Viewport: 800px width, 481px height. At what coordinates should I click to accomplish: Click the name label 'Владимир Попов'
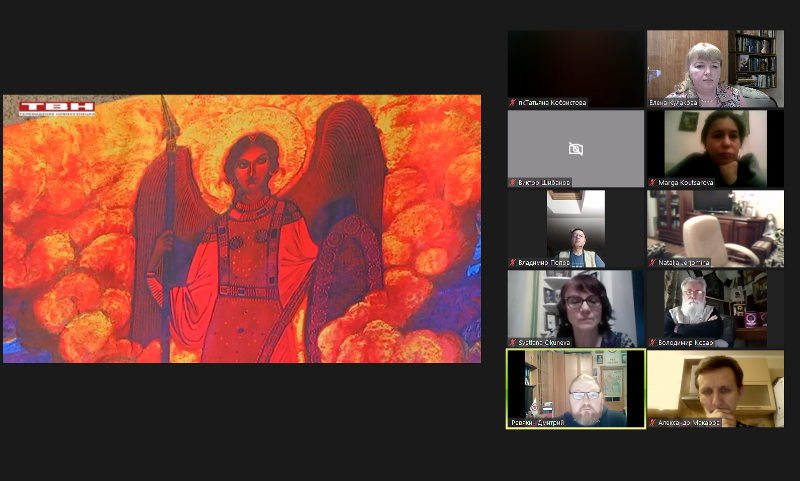coord(544,262)
